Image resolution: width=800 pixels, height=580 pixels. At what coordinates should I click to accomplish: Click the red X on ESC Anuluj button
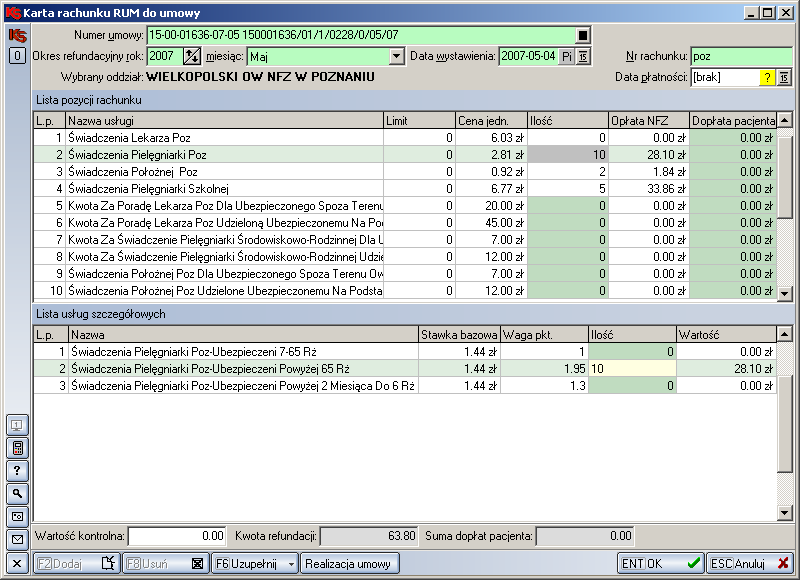[x=783, y=563]
